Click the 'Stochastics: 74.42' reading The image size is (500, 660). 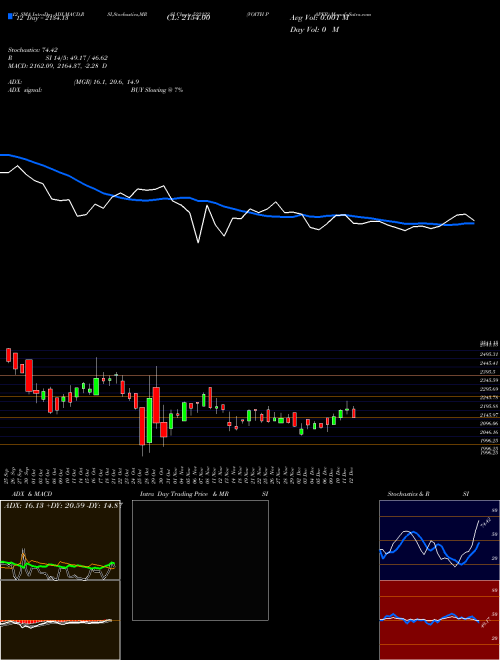pos(32,50)
